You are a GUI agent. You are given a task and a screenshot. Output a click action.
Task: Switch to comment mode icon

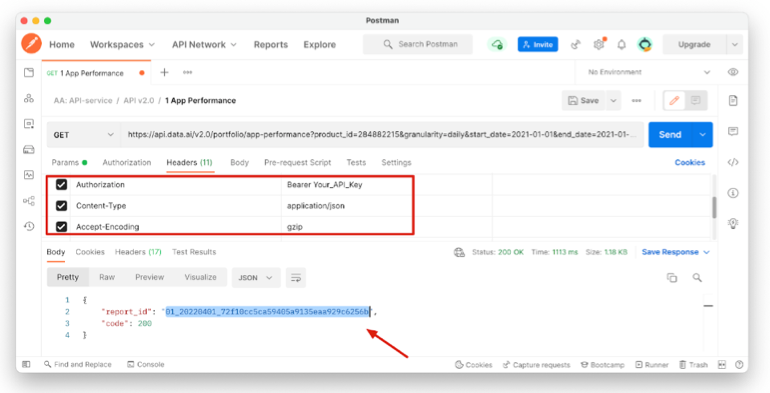click(696, 100)
